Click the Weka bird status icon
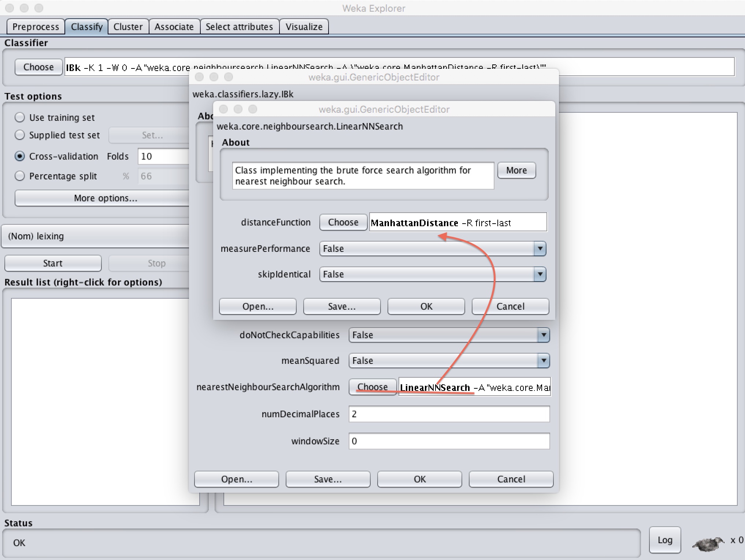Screen dimensions: 745x560 tap(708, 544)
